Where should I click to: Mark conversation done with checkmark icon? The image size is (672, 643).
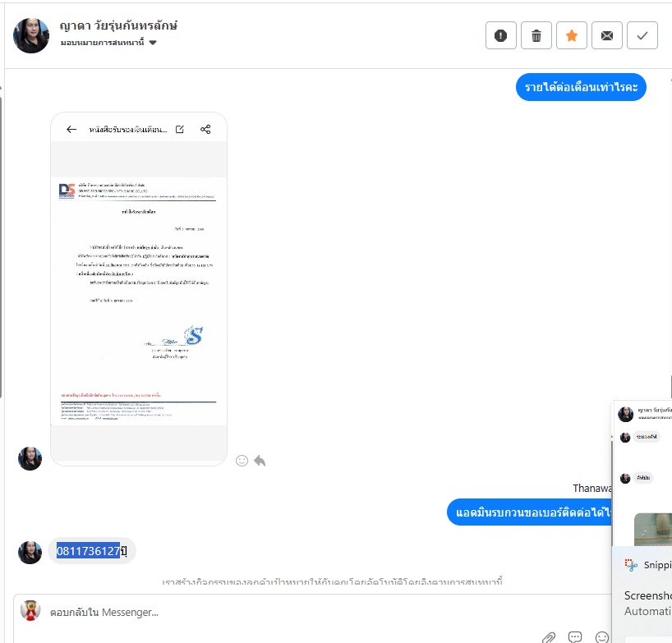click(x=642, y=35)
